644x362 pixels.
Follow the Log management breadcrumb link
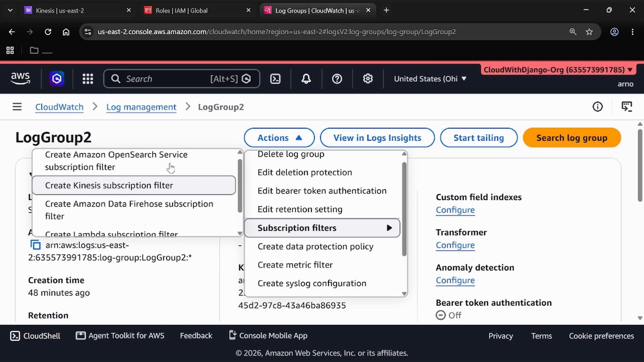tap(141, 107)
